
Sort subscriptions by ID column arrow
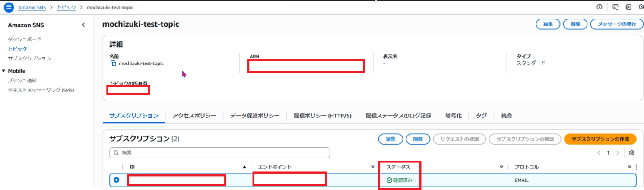click(x=244, y=167)
